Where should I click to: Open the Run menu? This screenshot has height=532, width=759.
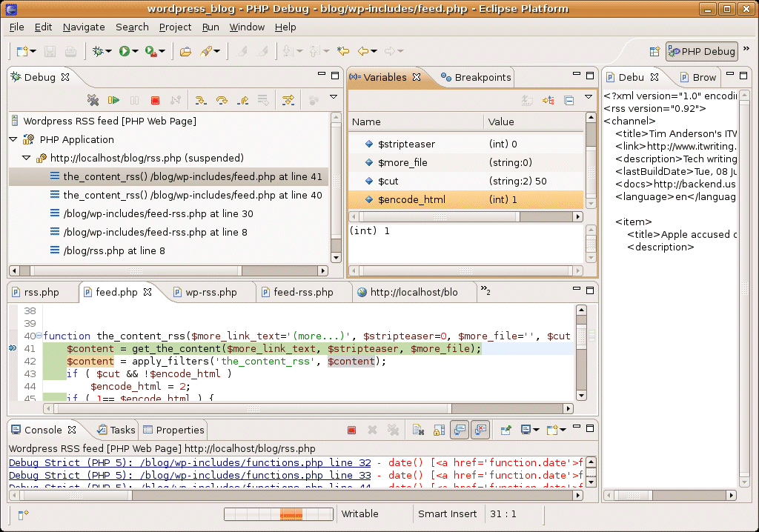coord(211,27)
